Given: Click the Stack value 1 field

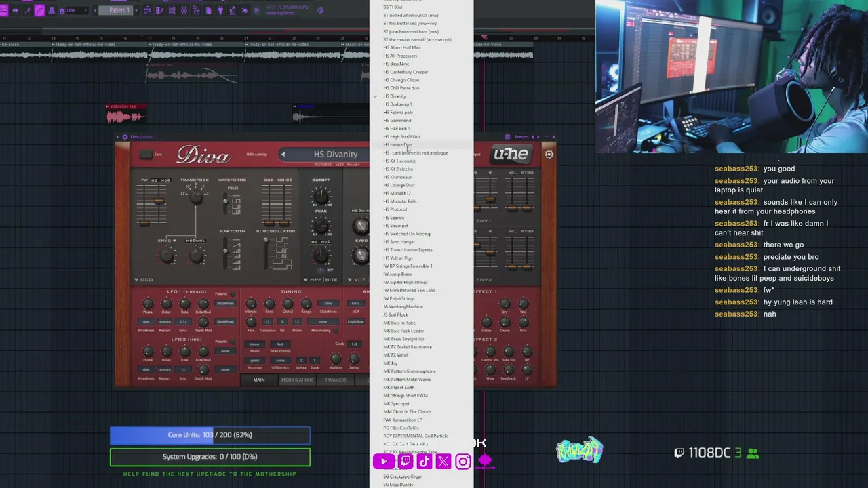Looking at the screenshot, I should coord(315,361).
